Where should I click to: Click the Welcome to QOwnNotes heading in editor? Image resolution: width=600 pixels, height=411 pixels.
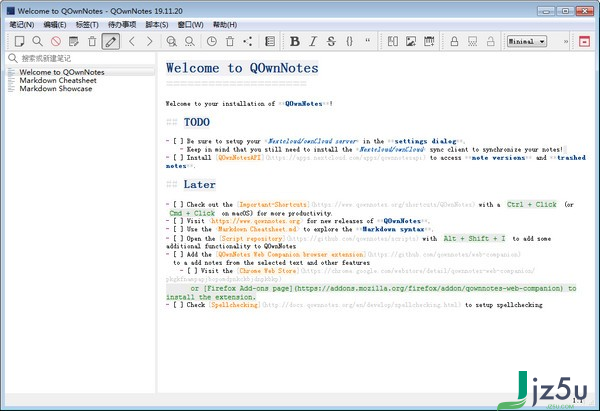point(242,68)
